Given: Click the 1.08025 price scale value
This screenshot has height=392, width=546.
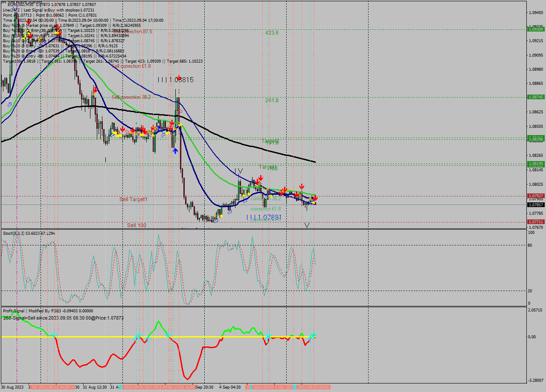Looking at the screenshot, I should pyautogui.click(x=536, y=184).
